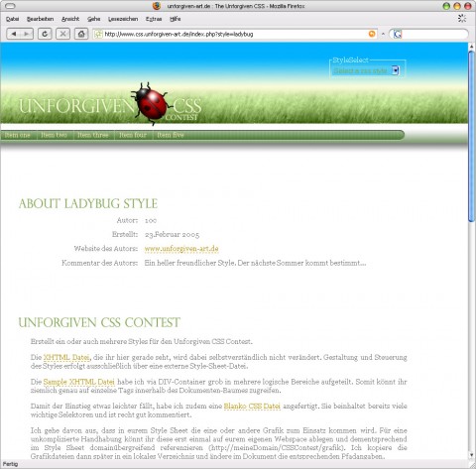Click the scrollbar down arrow
This screenshot has width=476, height=469.
click(472, 455)
